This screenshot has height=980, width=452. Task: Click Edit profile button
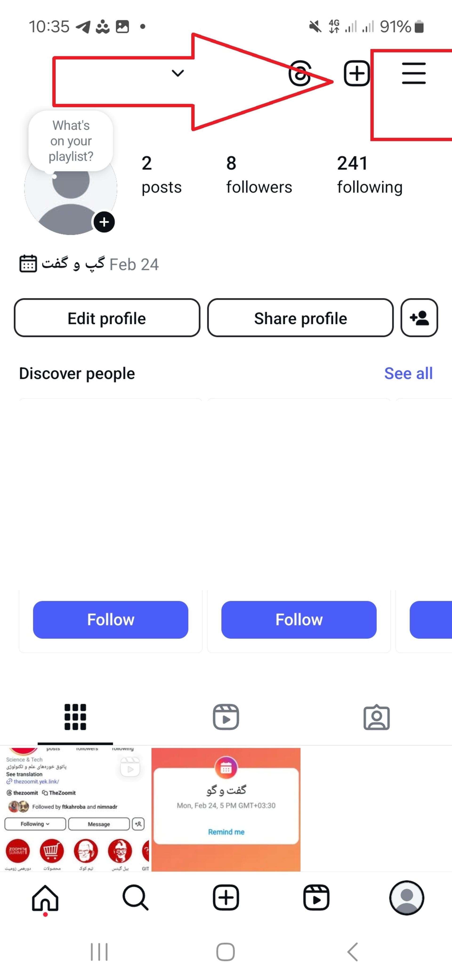point(107,318)
